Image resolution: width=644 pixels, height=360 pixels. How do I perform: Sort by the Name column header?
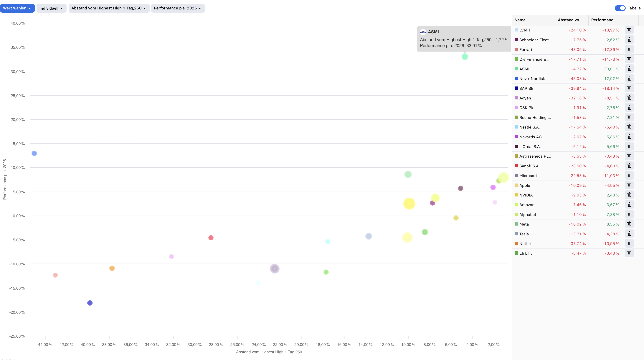pos(520,20)
